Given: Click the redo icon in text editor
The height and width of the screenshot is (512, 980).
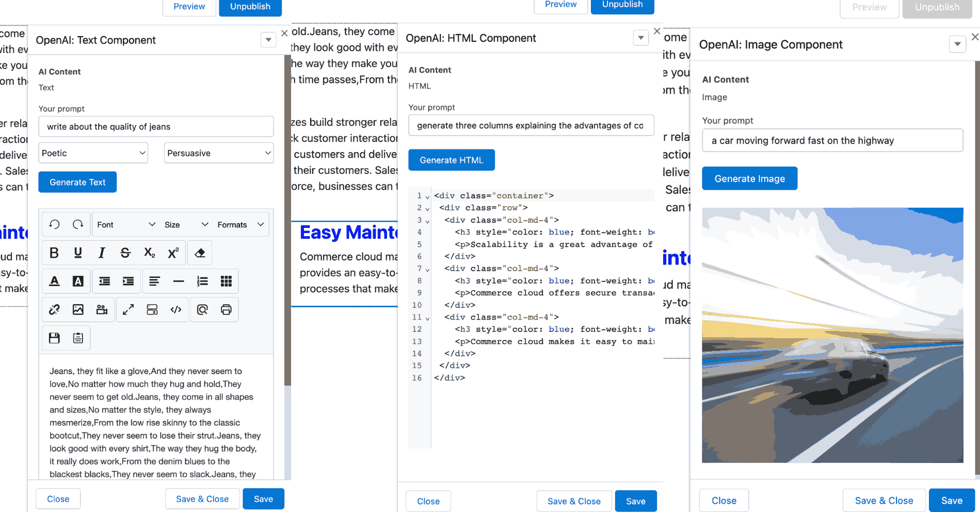Looking at the screenshot, I should tap(78, 224).
